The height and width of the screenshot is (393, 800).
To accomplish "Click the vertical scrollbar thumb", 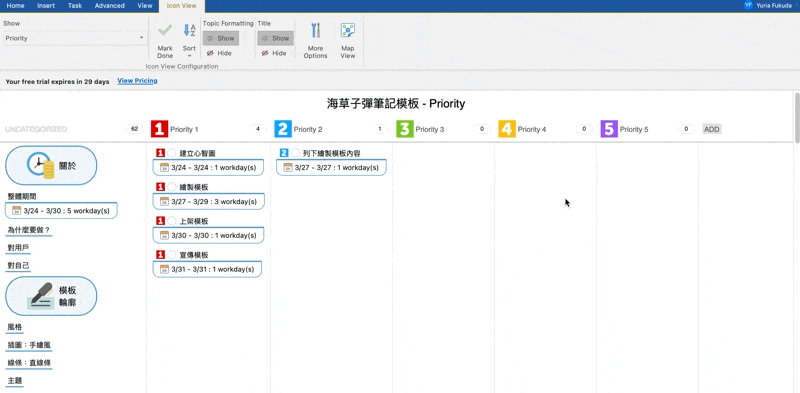I will point(796,117).
